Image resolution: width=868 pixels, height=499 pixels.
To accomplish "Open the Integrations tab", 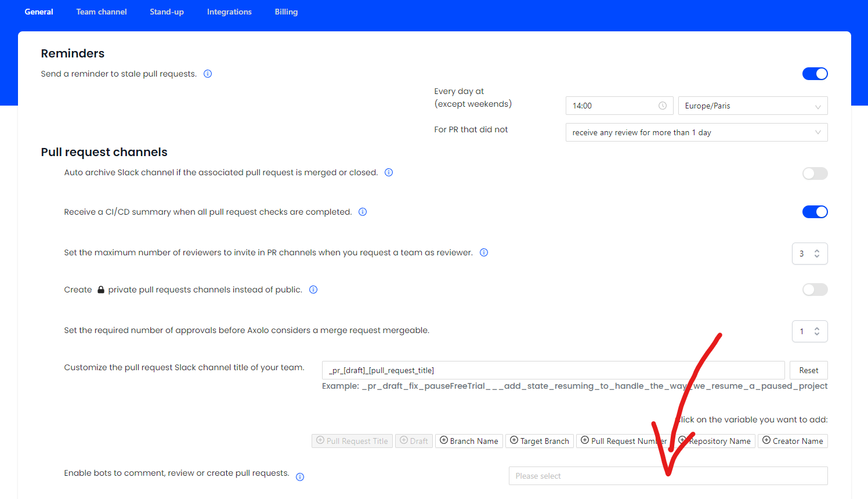I will pyautogui.click(x=229, y=12).
